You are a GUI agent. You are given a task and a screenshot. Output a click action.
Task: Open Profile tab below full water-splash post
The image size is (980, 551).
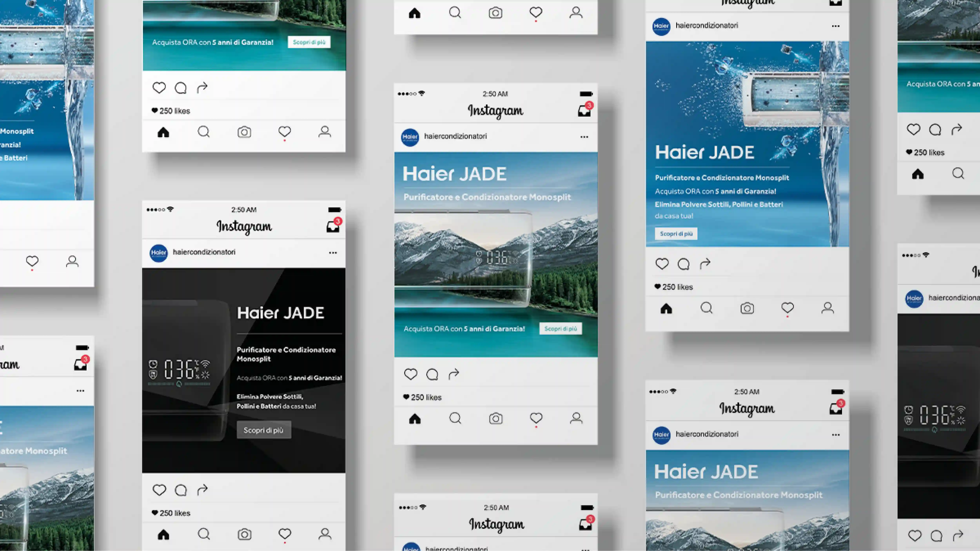pyautogui.click(x=828, y=308)
